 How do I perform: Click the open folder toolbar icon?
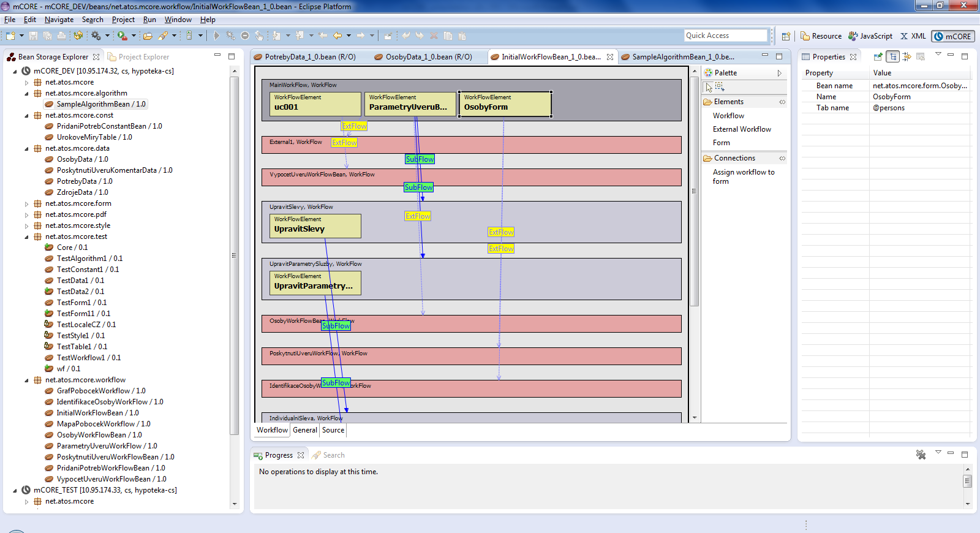click(x=148, y=36)
